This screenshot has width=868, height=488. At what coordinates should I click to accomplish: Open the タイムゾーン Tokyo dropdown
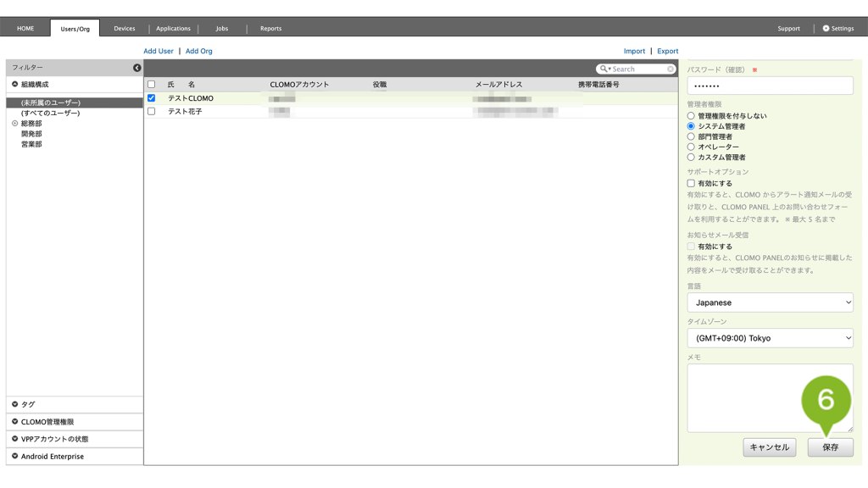coord(770,338)
